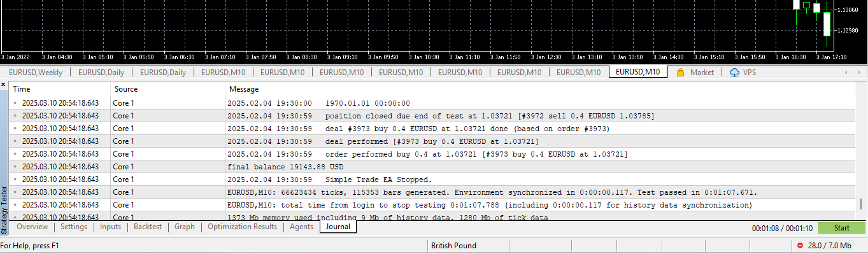
Task: Start the strategy test with Start button
Action: coord(842,228)
